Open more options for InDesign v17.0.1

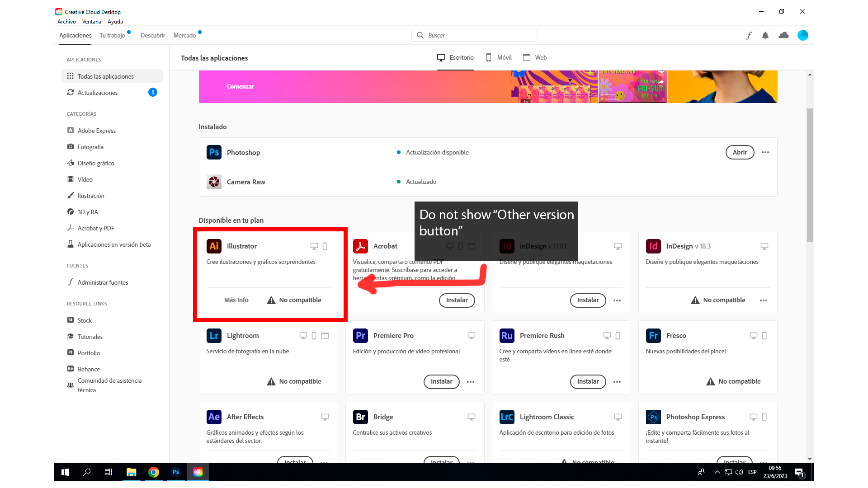pos(617,300)
